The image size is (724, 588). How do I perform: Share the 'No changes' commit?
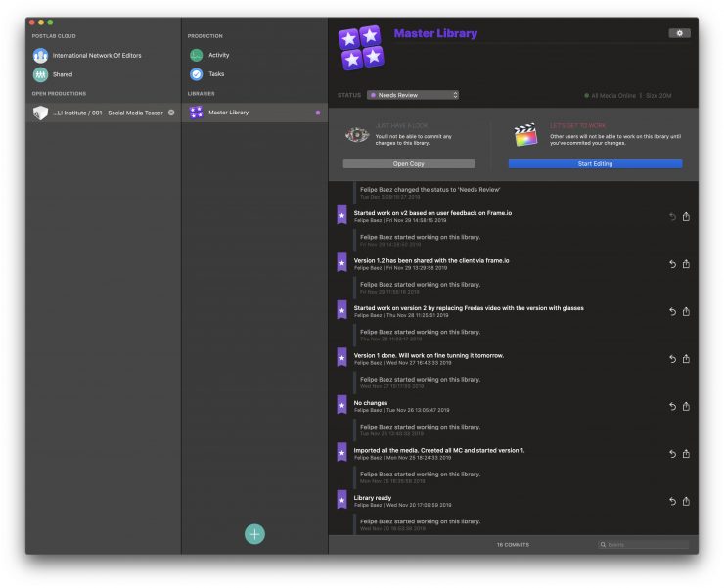click(686, 407)
